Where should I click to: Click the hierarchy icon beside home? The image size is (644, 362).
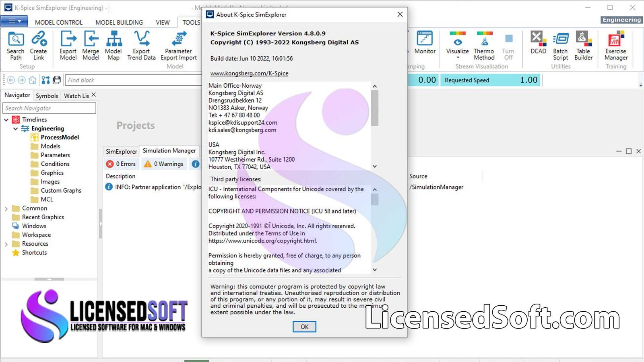(x=46, y=80)
